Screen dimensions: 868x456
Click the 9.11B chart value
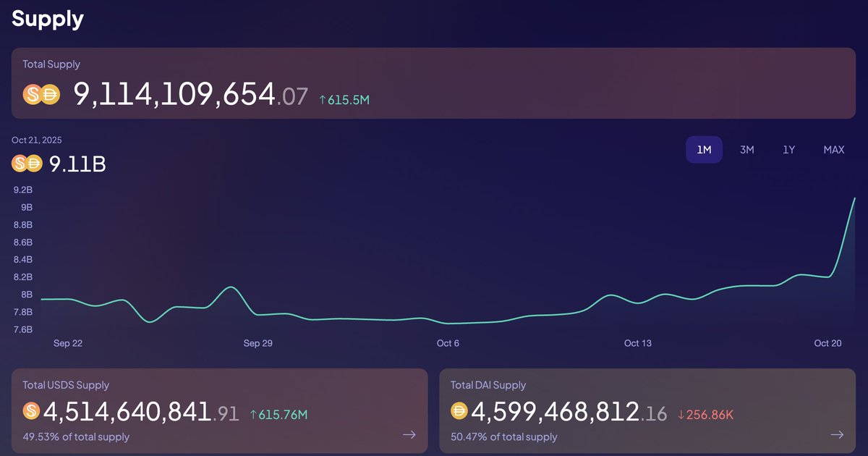tap(77, 164)
